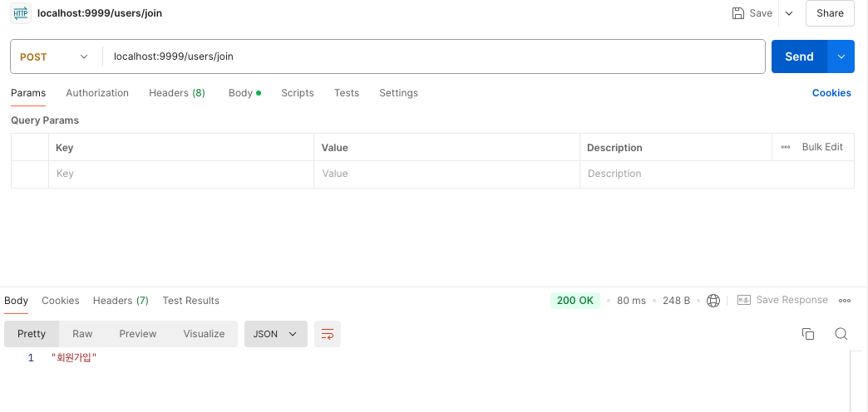Open the JSON format dropdown
The width and height of the screenshot is (868, 412).
[276, 334]
